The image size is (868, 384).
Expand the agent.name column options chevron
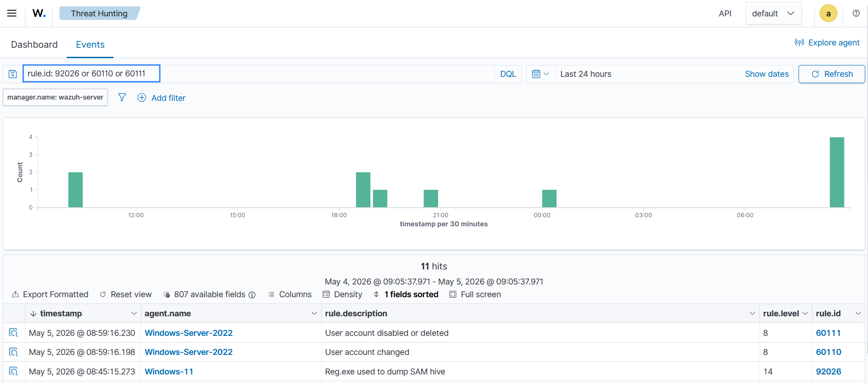coord(314,314)
